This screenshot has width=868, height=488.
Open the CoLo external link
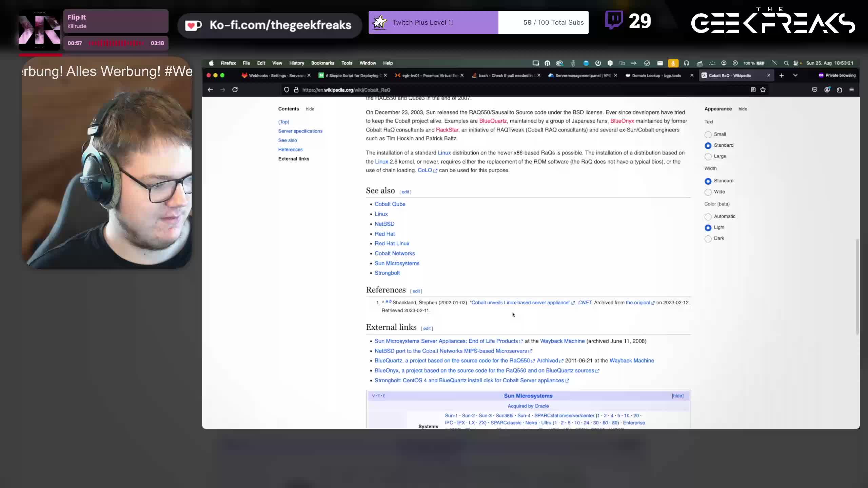[427, 170]
